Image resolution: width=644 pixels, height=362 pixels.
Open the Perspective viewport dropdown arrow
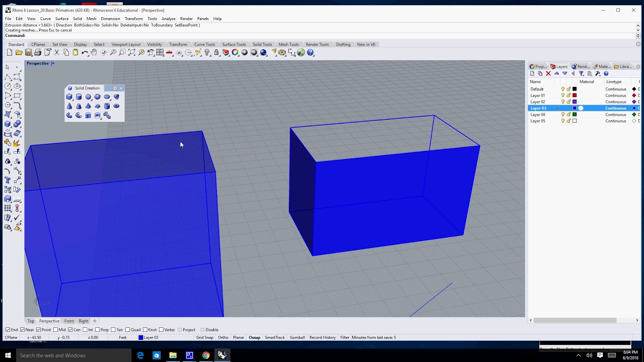tap(52, 63)
